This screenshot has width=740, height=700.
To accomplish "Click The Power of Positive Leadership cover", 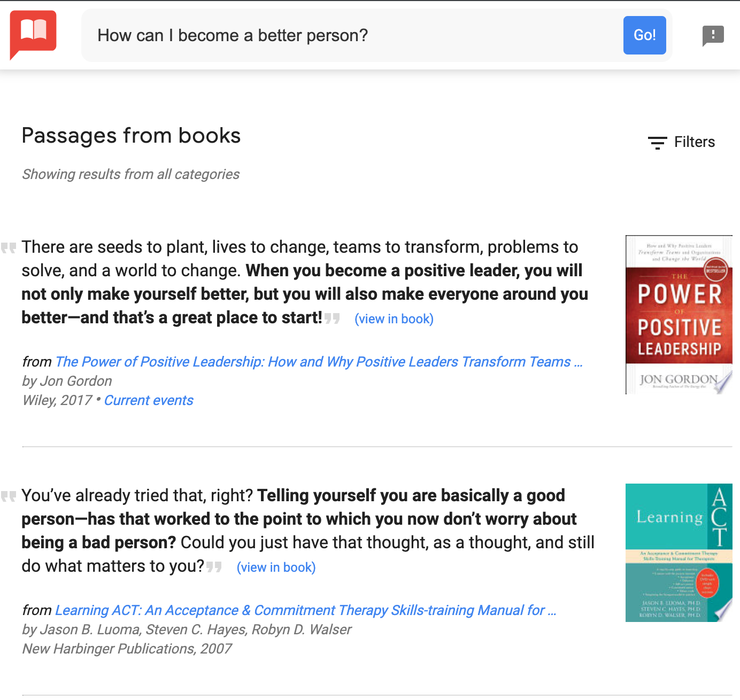I will click(679, 315).
